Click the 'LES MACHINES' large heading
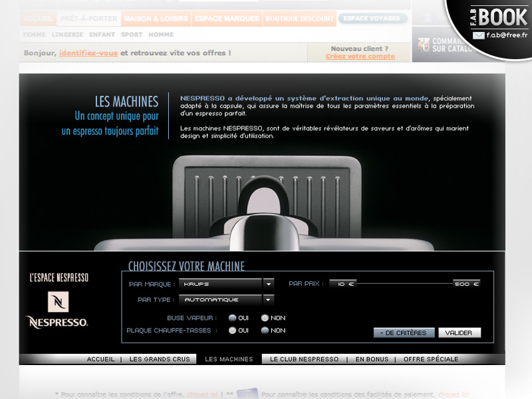532x399 pixels. 126,102
